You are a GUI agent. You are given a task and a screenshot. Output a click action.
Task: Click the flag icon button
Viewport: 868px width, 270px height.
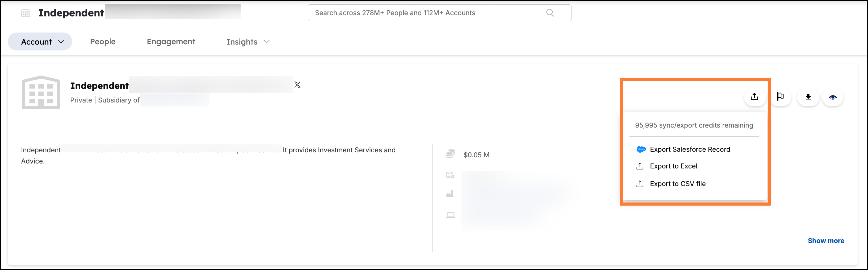click(x=780, y=97)
